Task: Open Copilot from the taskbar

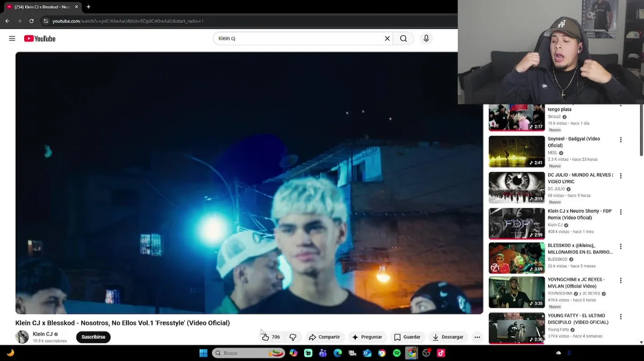Action: click(293, 353)
